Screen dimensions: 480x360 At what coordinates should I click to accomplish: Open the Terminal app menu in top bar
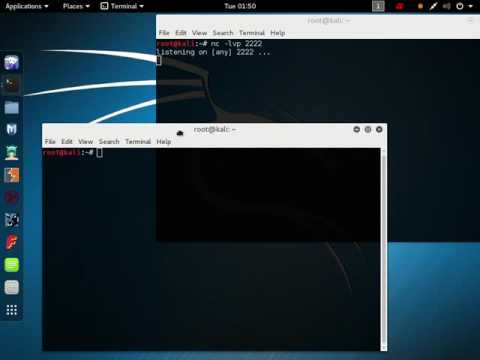click(x=122, y=6)
